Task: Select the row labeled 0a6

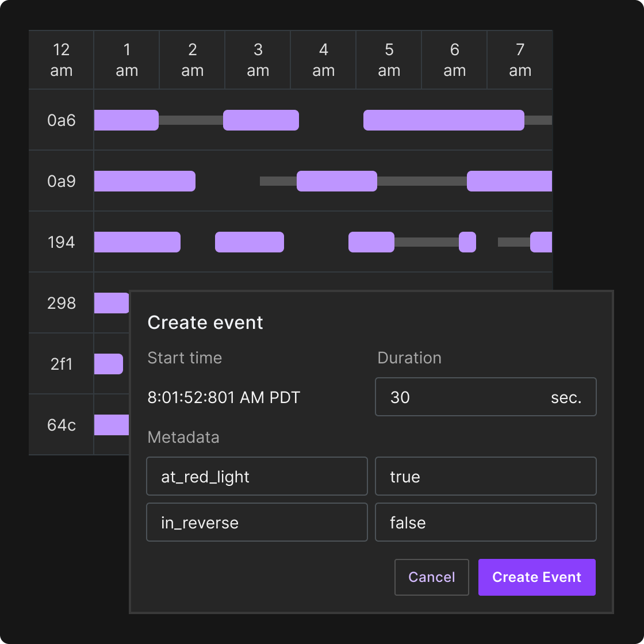Action: pyautogui.click(x=61, y=120)
